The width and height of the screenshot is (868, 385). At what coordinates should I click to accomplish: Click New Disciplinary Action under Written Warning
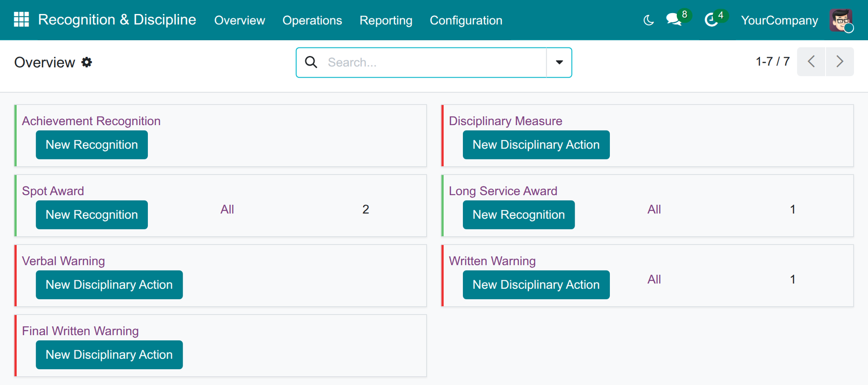536,285
